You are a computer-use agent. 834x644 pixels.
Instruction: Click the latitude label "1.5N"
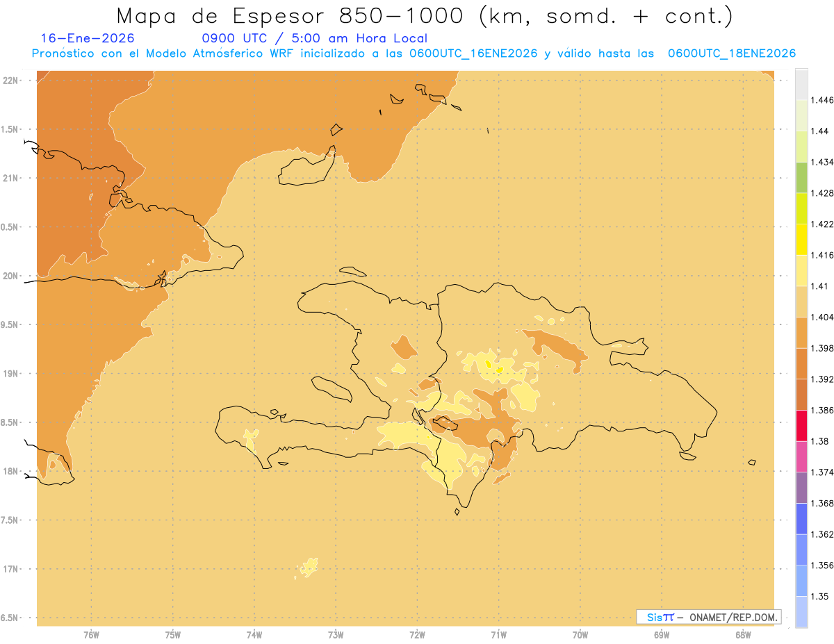click(x=10, y=129)
